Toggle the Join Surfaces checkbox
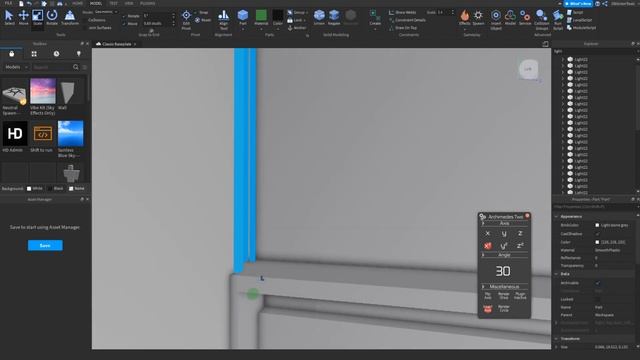 85,28
